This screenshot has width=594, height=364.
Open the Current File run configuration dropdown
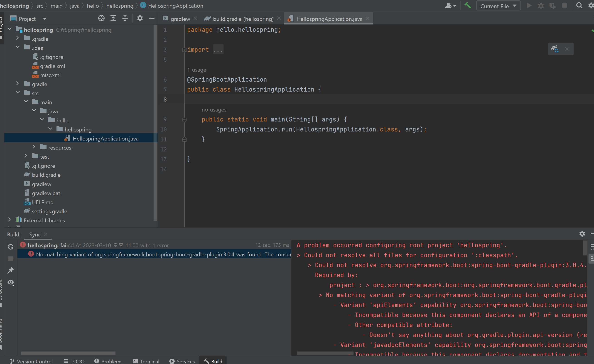coord(498,6)
